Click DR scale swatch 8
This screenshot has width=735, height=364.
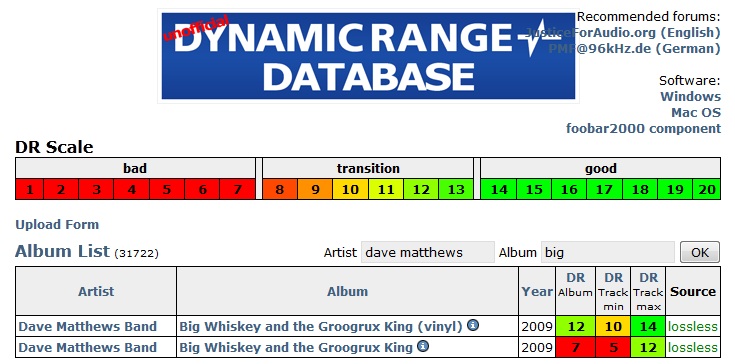click(280, 189)
